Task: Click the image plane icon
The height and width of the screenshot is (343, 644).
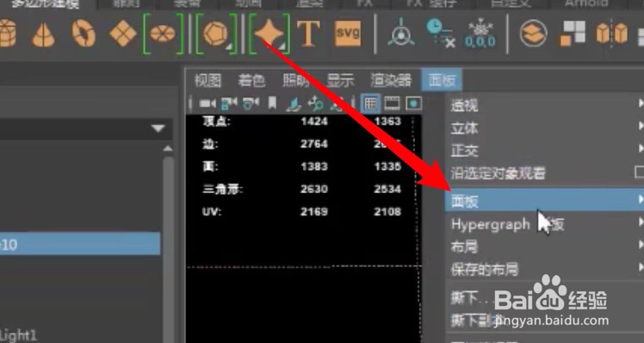Action: pyautogui.click(x=294, y=103)
